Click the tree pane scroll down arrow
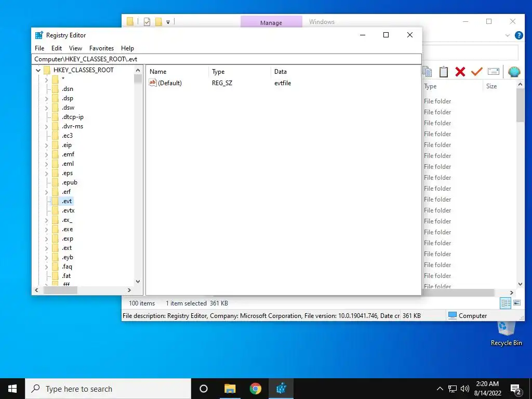 pos(138,281)
